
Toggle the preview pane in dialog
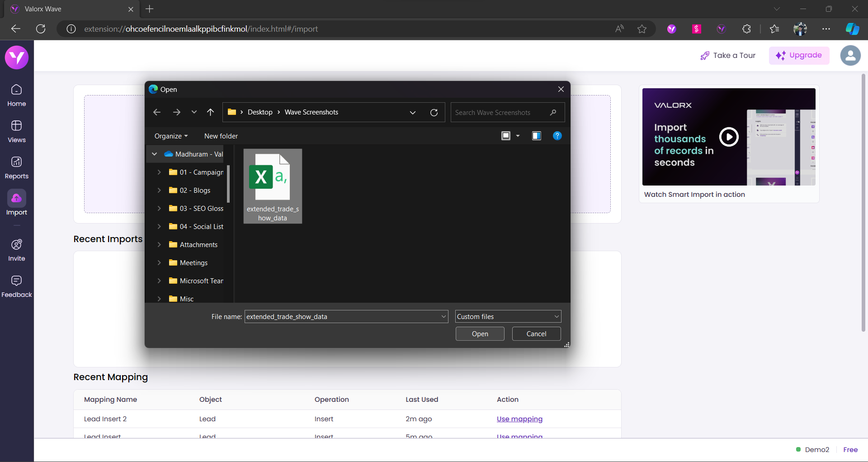click(x=537, y=136)
